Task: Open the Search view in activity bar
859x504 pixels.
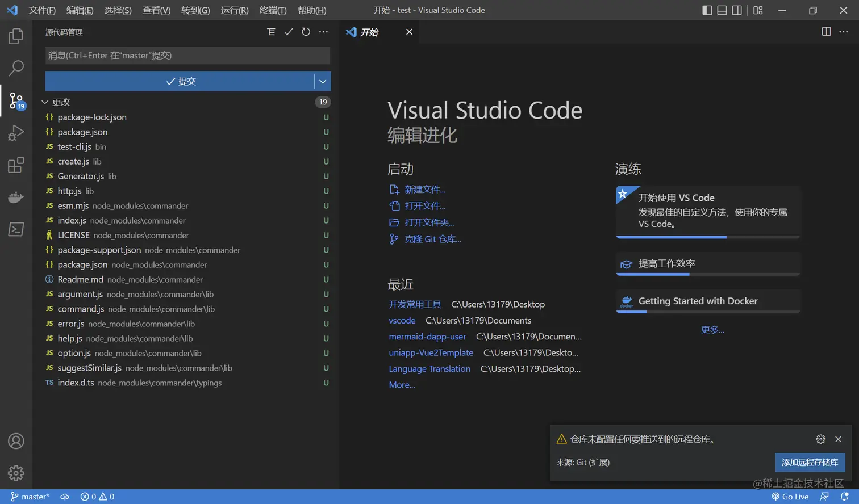Action: point(16,68)
